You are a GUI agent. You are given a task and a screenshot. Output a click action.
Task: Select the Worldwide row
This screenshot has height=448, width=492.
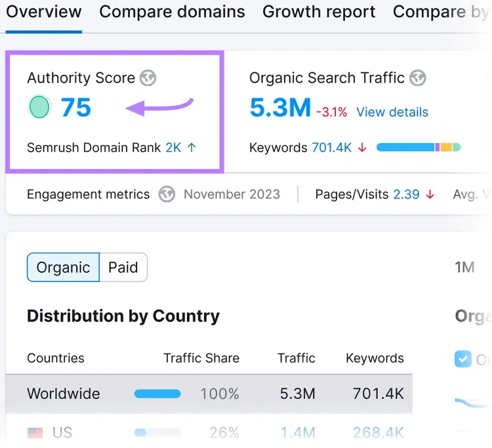point(209,394)
